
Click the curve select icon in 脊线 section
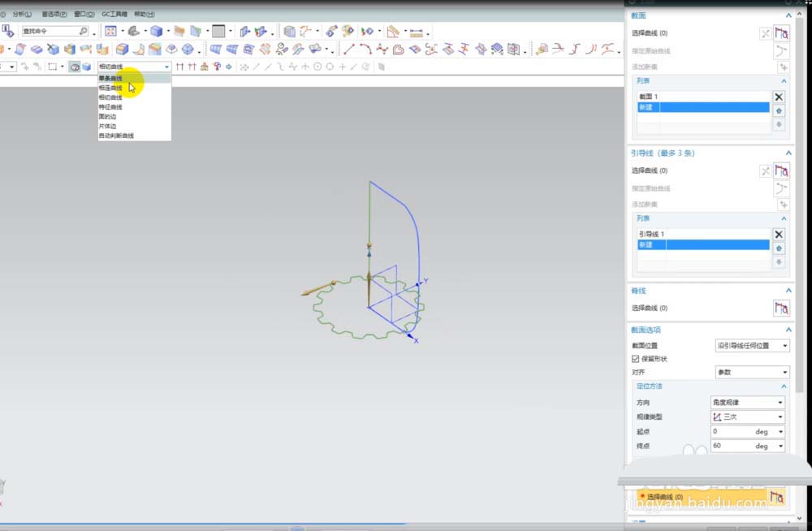(782, 308)
